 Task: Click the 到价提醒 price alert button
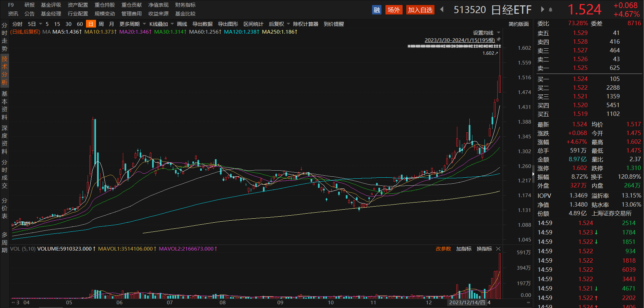tap(334, 24)
